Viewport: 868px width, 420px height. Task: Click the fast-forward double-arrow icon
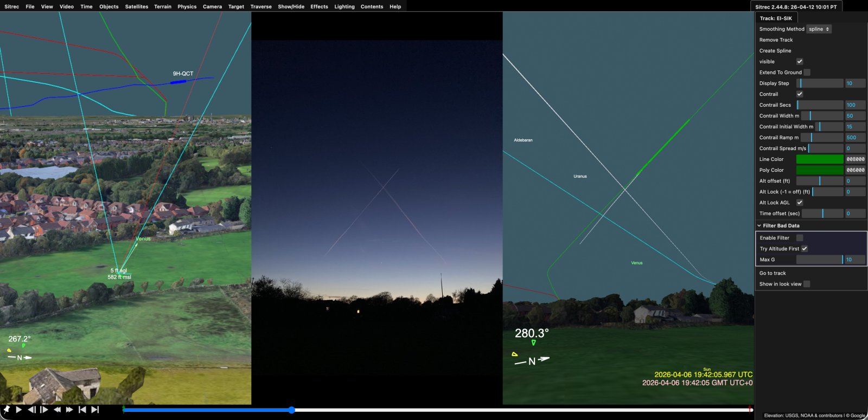[x=69, y=410]
